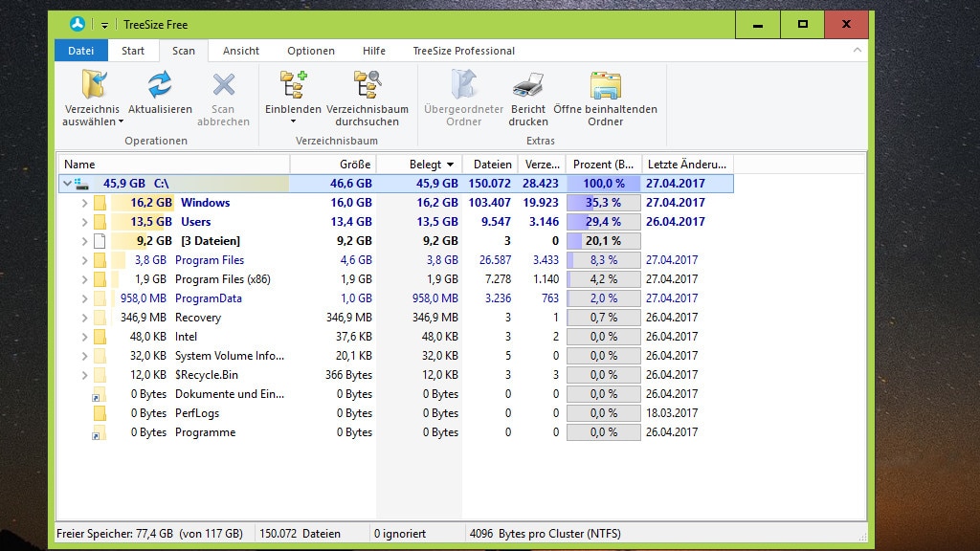
Task: Expand the System Volume Info node
Action: (x=84, y=356)
